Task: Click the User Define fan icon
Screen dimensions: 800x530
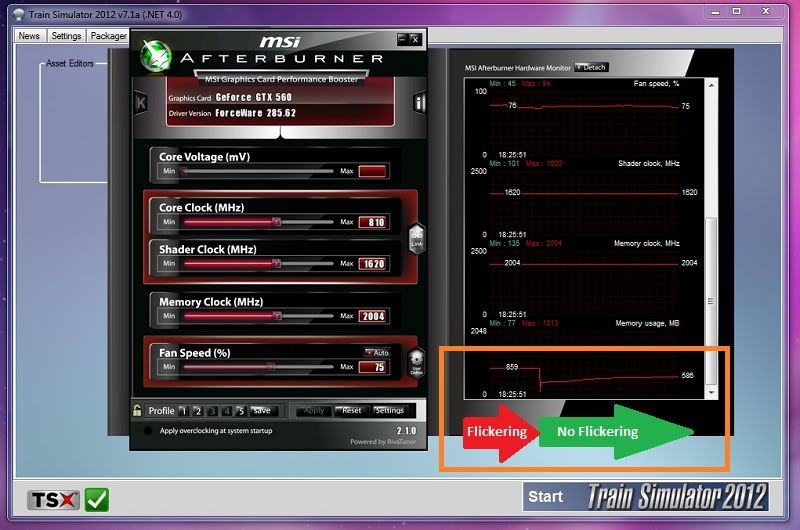Action: pos(417,368)
